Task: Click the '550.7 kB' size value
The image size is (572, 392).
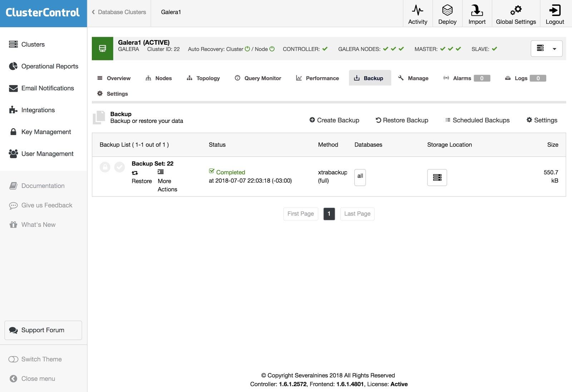Action: tap(551, 177)
